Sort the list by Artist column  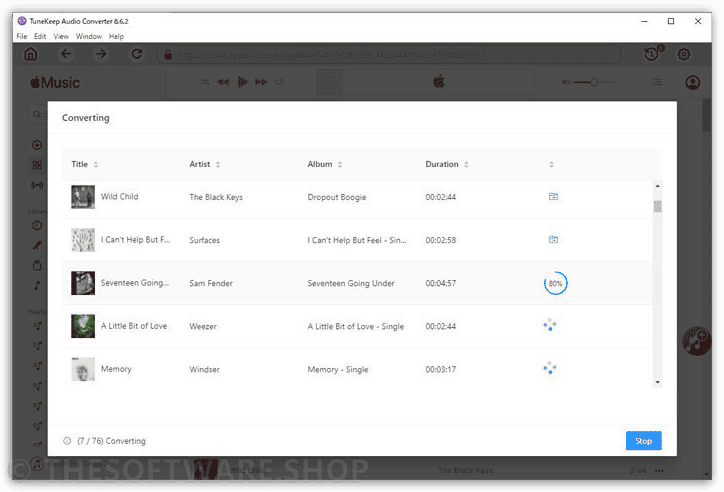point(217,164)
